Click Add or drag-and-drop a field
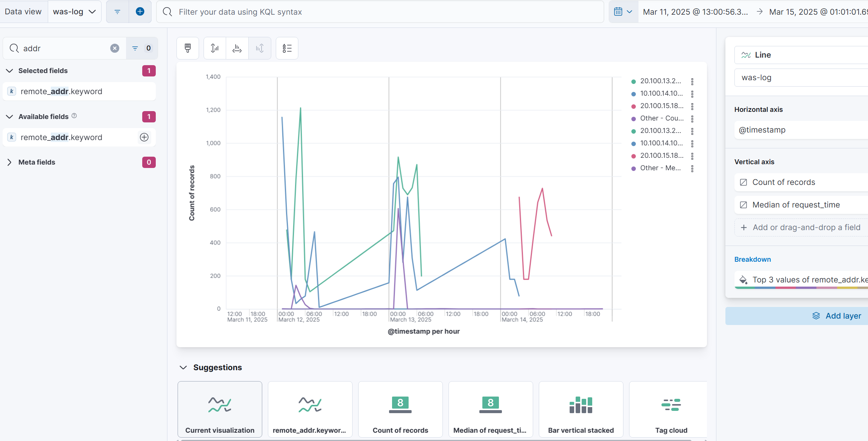 pyautogui.click(x=806, y=227)
